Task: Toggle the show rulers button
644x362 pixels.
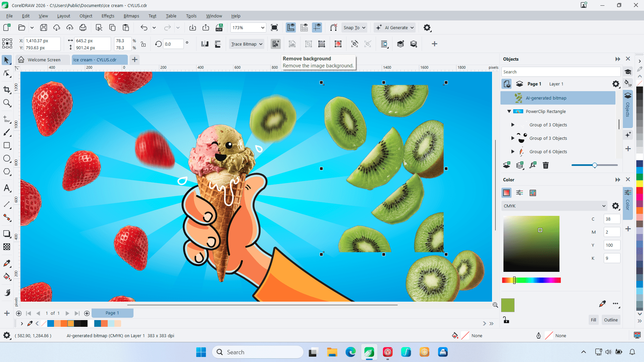Action: point(291,28)
